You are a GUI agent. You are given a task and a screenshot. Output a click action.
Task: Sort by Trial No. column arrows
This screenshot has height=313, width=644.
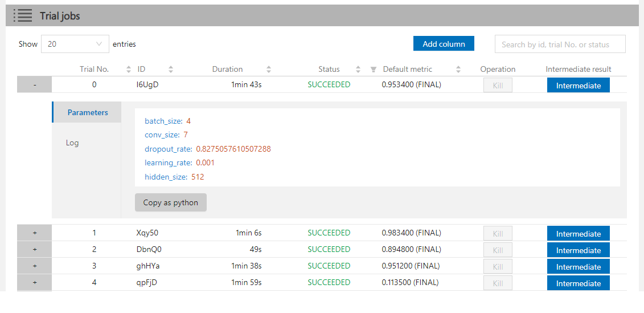(x=129, y=70)
